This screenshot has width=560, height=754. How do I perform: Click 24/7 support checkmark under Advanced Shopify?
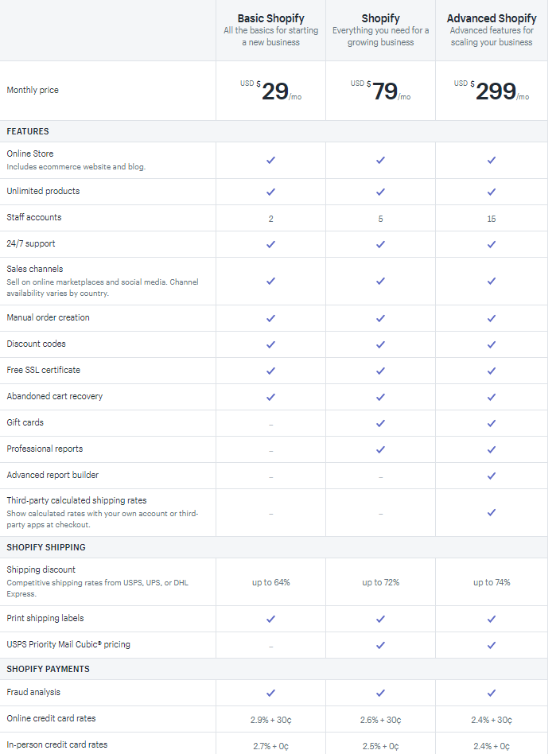492,244
